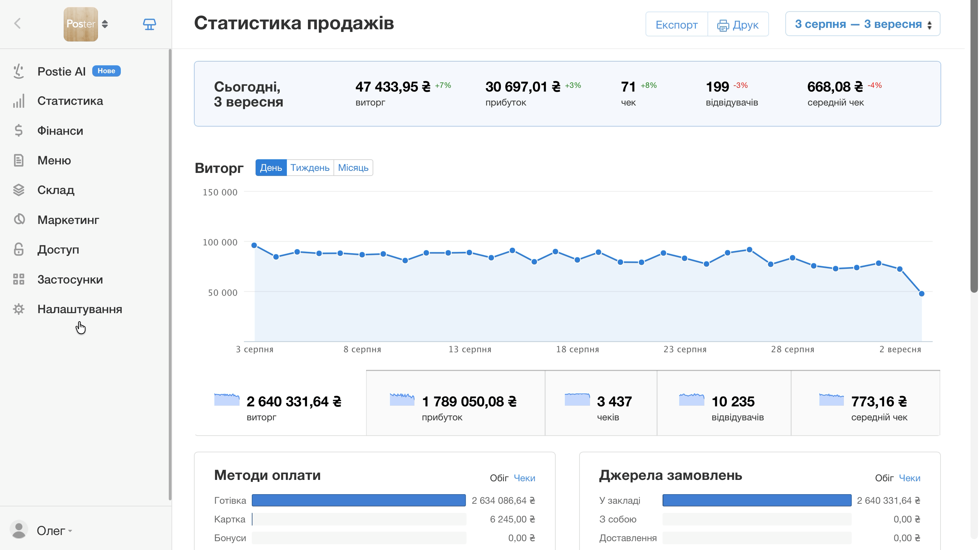
Task: Click the last data point near 50 000
Action: 921,294
